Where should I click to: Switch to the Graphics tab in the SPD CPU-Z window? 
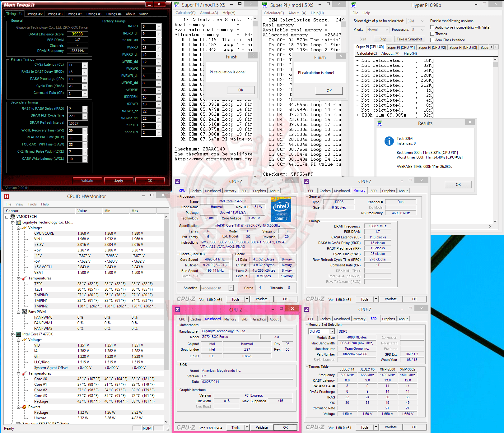tap(388, 319)
